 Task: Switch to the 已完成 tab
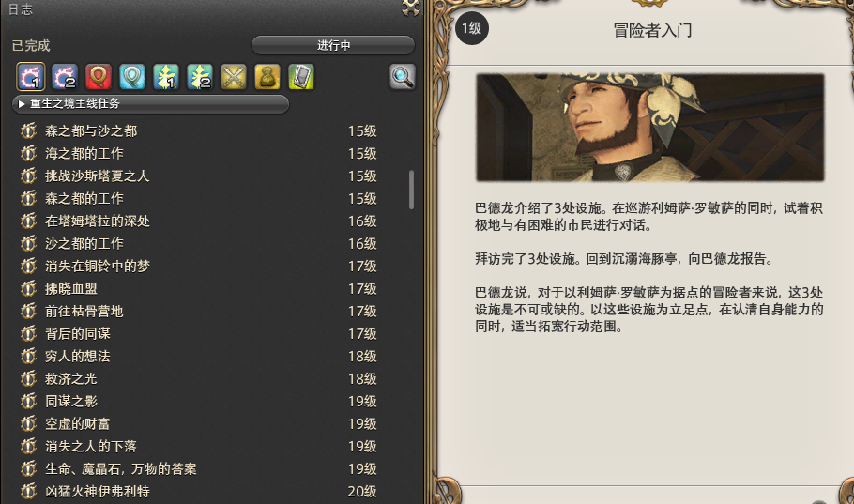31,45
